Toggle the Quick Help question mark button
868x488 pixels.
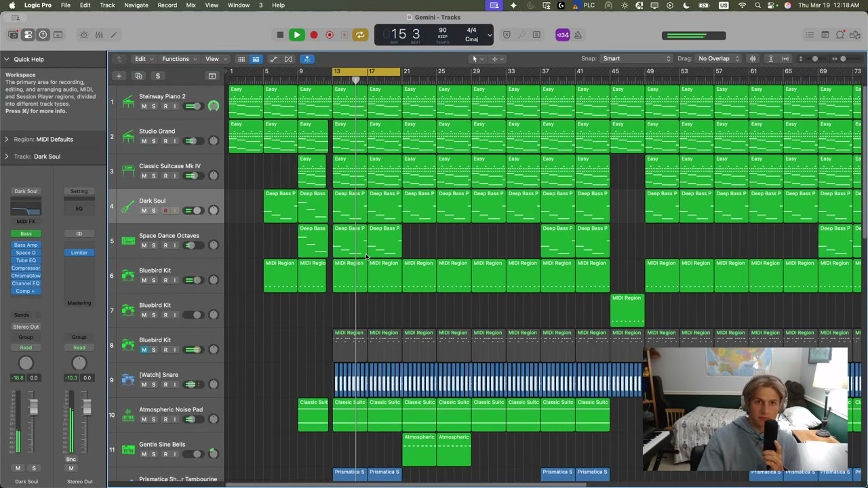pos(43,35)
